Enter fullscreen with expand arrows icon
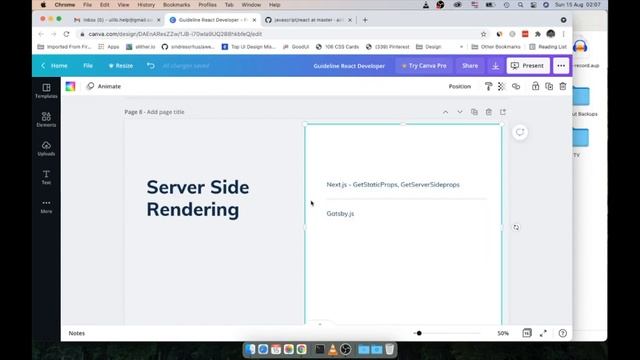Image resolution: width=640 pixels, height=360 pixels. pos(543,333)
